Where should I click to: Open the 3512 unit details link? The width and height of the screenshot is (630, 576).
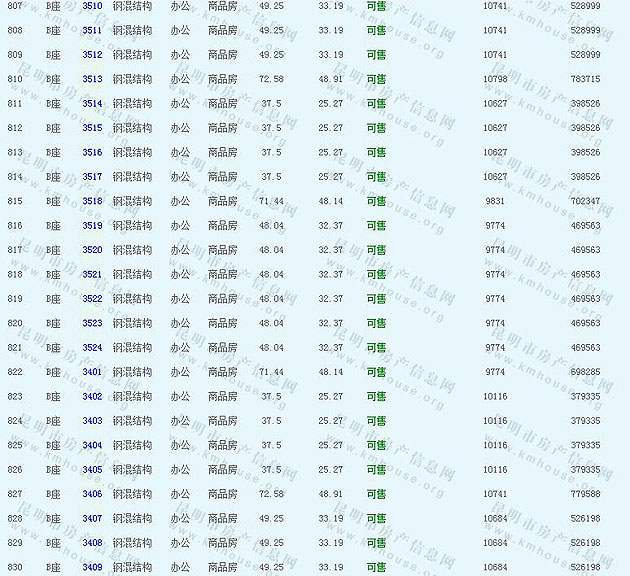[92, 55]
